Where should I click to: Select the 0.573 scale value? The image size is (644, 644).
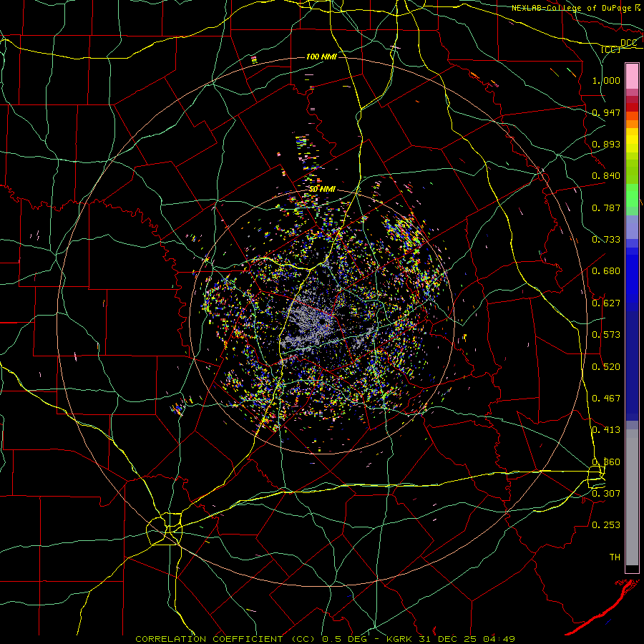point(606,335)
